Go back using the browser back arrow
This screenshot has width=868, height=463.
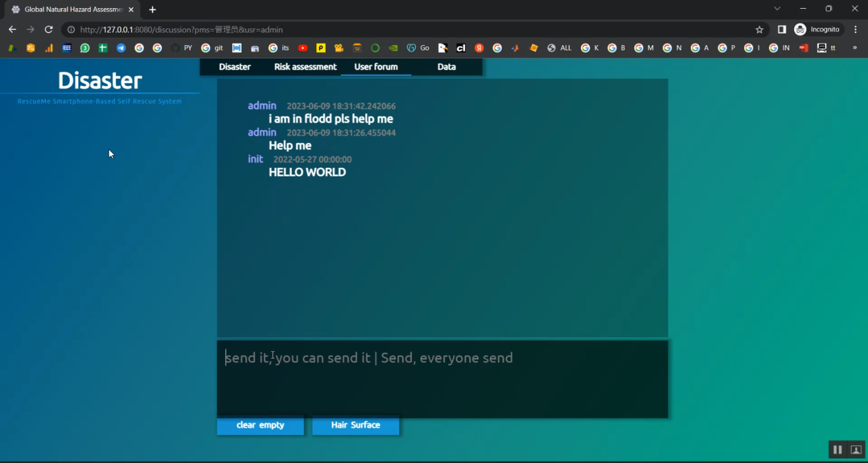click(x=12, y=30)
